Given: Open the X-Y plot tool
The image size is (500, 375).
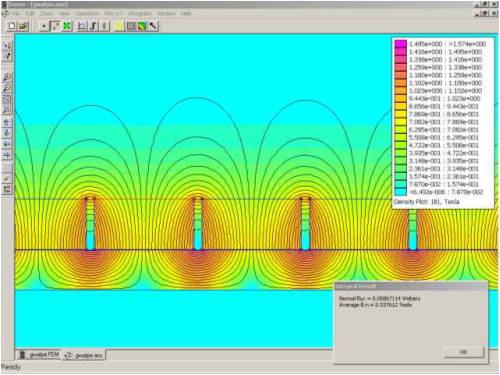Looking at the screenshot, I should tap(81, 26).
